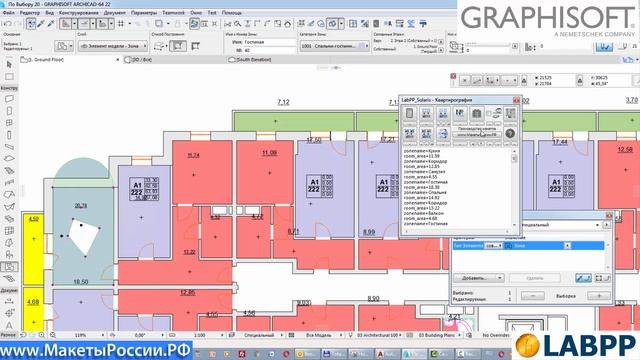
Task: Click the help question icon in LabPP palette
Action: tap(510, 133)
